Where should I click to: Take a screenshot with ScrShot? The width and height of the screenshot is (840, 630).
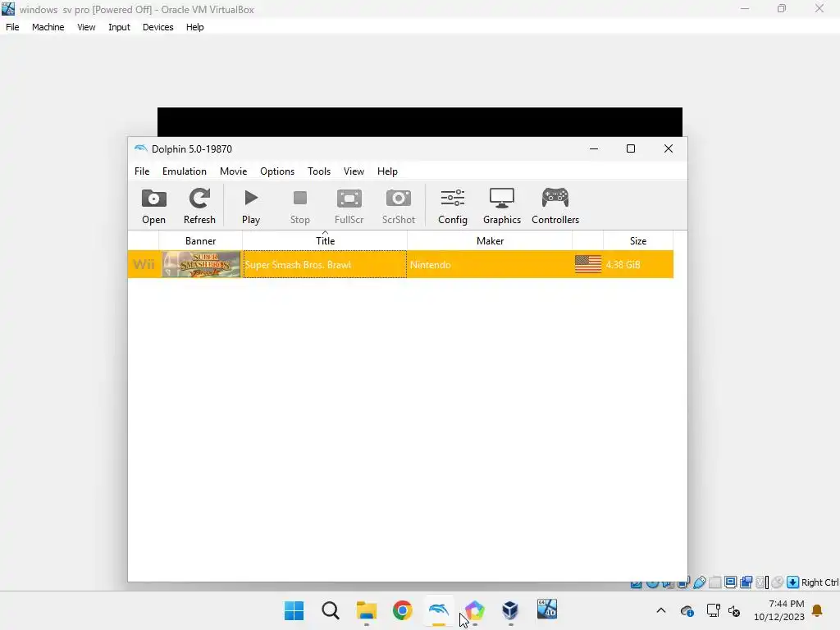[399, 206]
